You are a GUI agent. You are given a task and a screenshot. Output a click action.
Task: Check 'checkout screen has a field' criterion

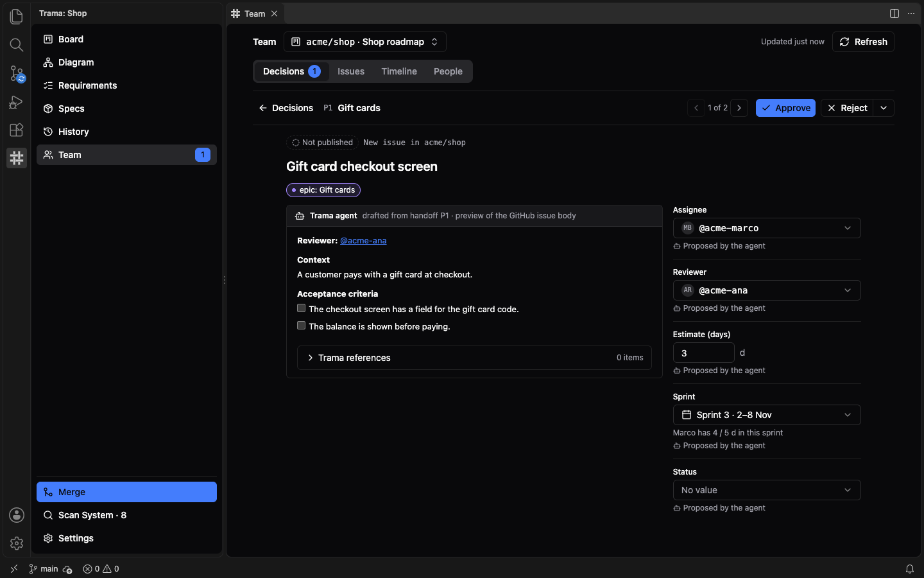click(301, 308)
